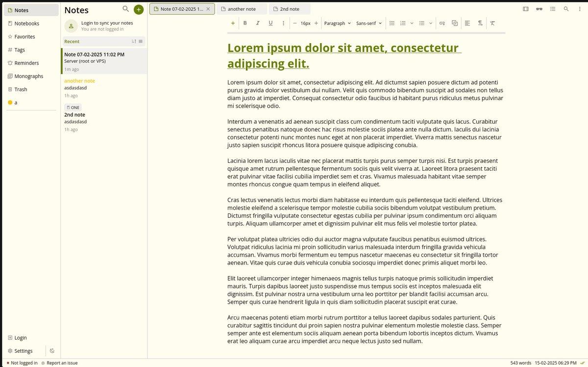Select the yellow color 'a' in sidebar
Image resolution: width=588 pixels, height=367 pixels.
[31, 103]
